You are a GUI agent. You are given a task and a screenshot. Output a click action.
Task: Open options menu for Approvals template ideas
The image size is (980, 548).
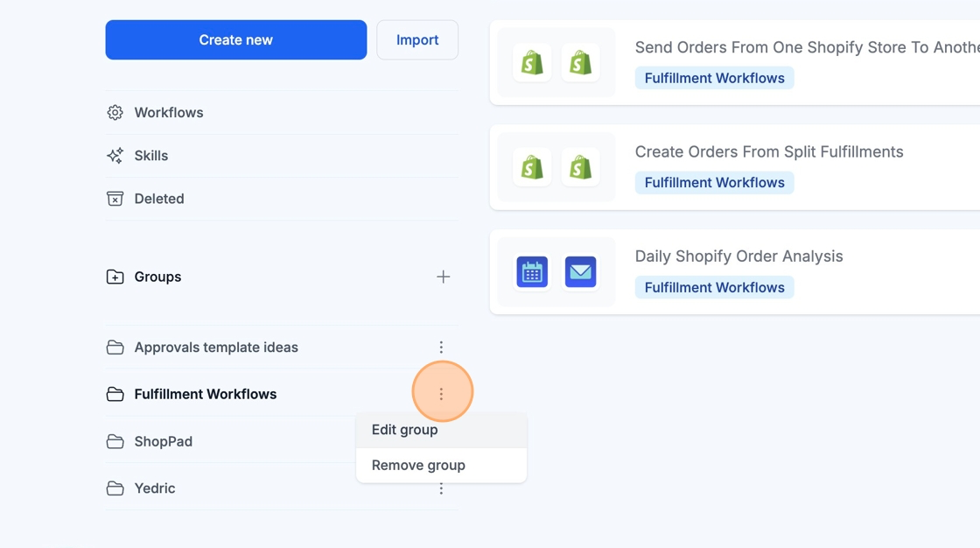(x=441, y=348)
